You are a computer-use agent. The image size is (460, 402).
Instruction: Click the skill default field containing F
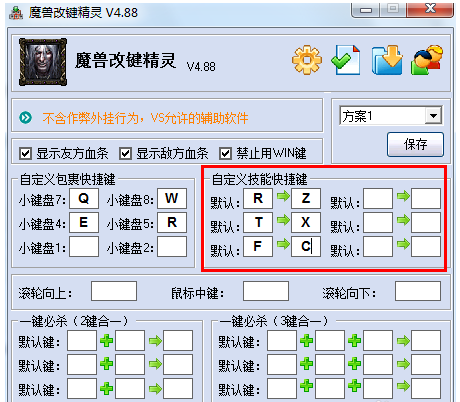click(x=258, y=247)
